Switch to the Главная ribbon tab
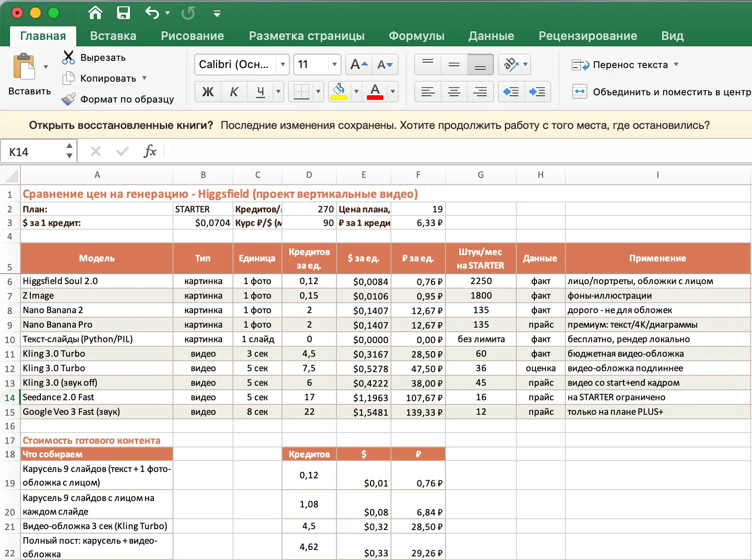752x560 pixels. click(43, 36)
